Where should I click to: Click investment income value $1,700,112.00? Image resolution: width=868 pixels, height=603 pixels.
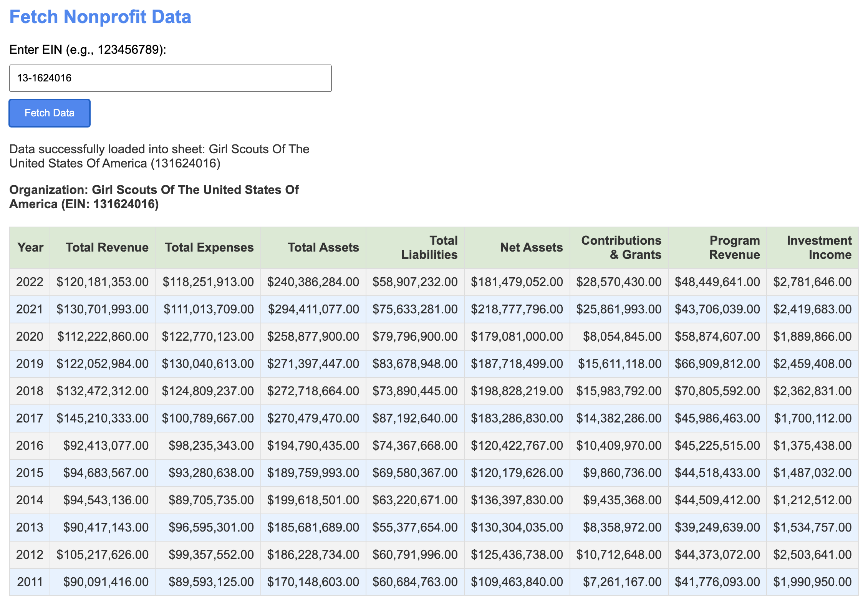pos(812,418)
